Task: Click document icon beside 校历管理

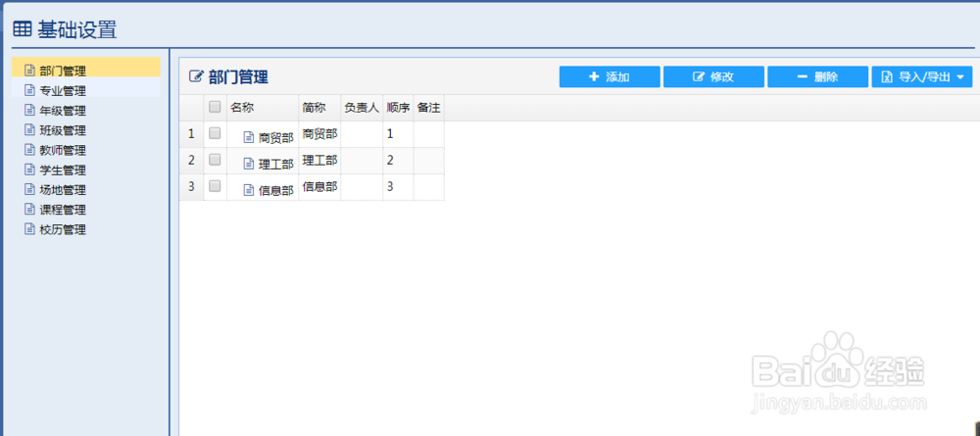Action: pyautogui.click(x=28, y=229)
